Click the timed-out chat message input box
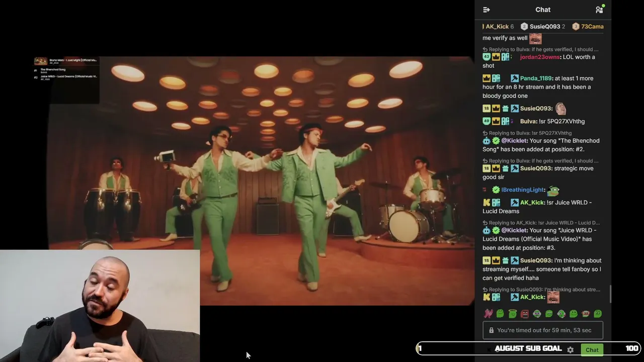This screenshot has height=362, width=644. tap(543, 330)
